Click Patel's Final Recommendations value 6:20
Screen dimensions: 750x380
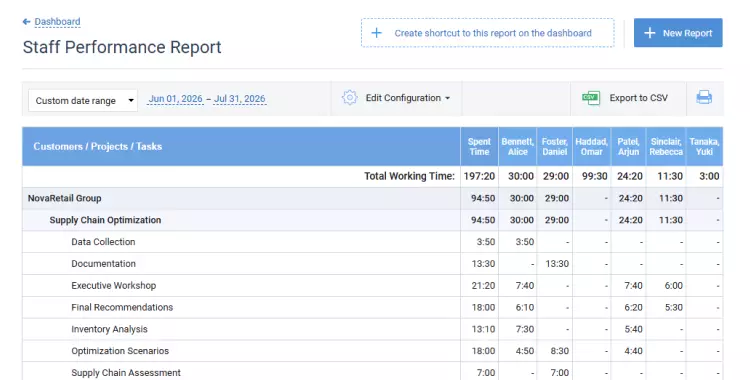[x=633, y=307]
